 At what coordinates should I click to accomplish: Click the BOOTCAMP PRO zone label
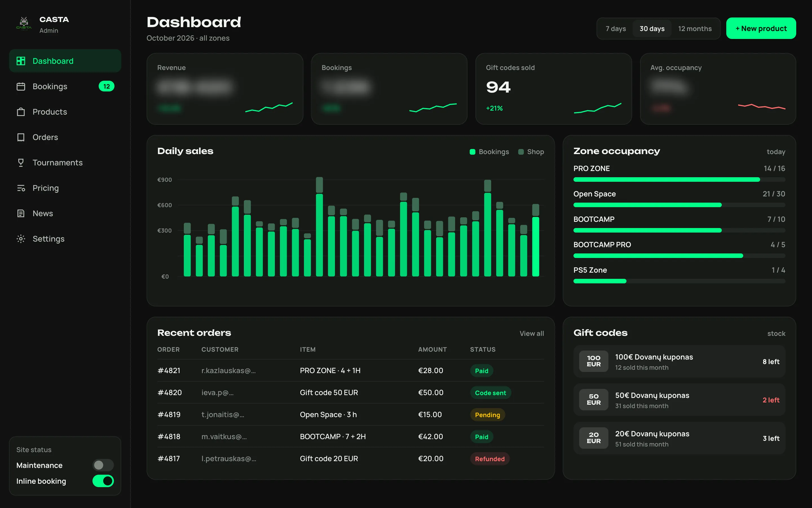coord(602,245)
